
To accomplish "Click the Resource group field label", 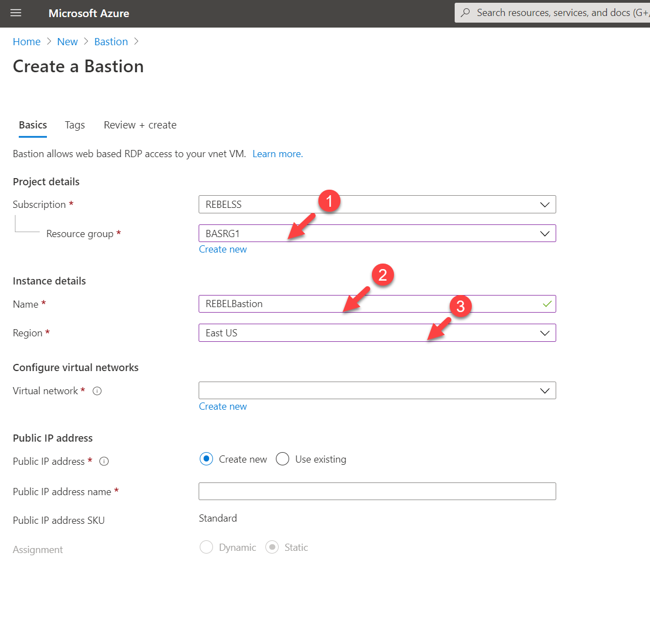I will coord(80,234).
